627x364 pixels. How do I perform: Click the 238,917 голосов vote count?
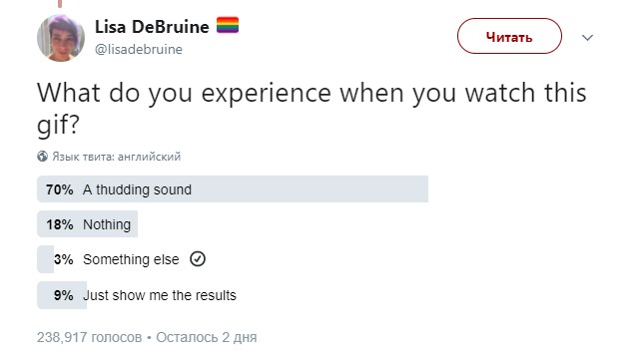89,337
